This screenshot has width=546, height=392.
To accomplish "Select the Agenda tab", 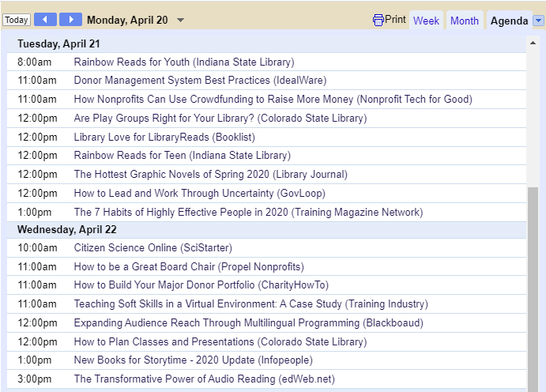I will click(509, 21).
